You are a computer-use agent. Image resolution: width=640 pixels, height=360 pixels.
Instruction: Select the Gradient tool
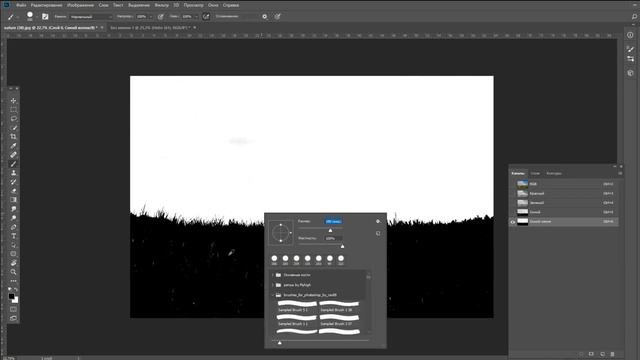13,200
